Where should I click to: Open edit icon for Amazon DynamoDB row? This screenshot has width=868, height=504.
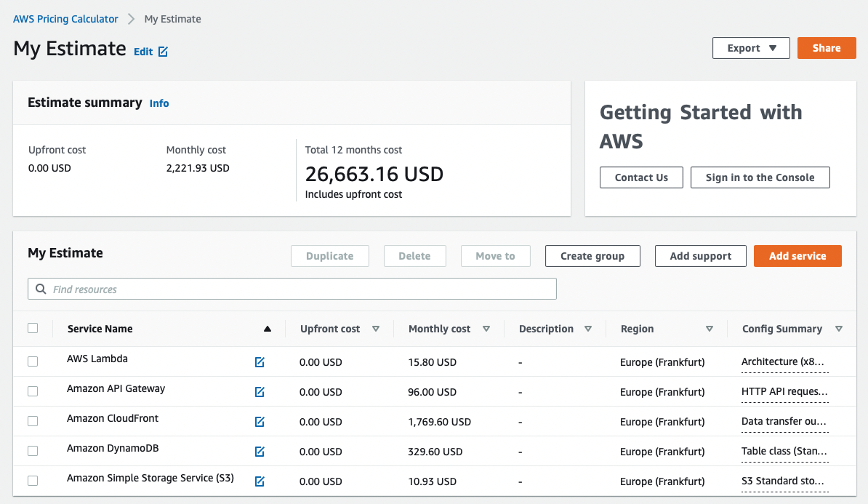click(260, 452)
